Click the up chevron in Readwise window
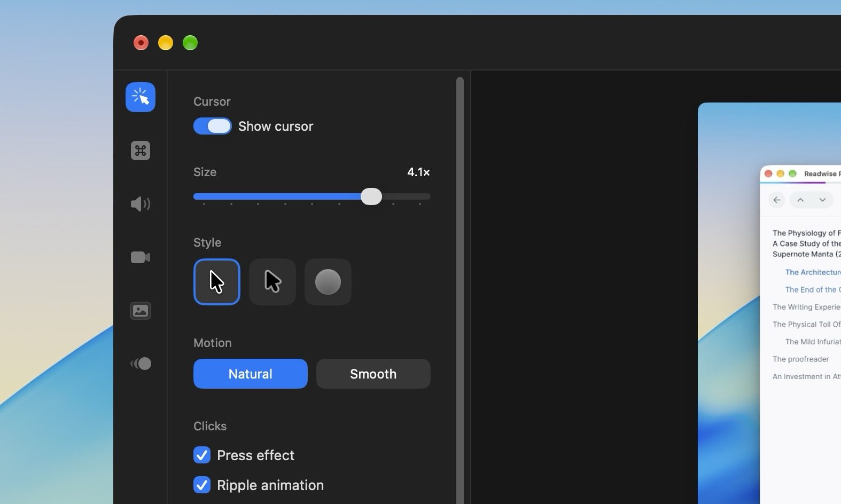Image resolution: width=841 pixels, height=504 pixels. (800, 200)
